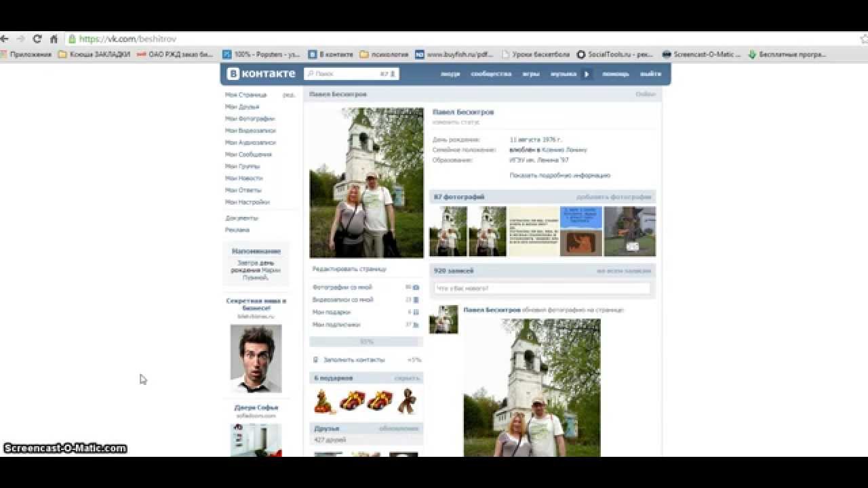The image size is (868, 488).
Task: Click the bookmark star in address bar
Action: (863, 39)
